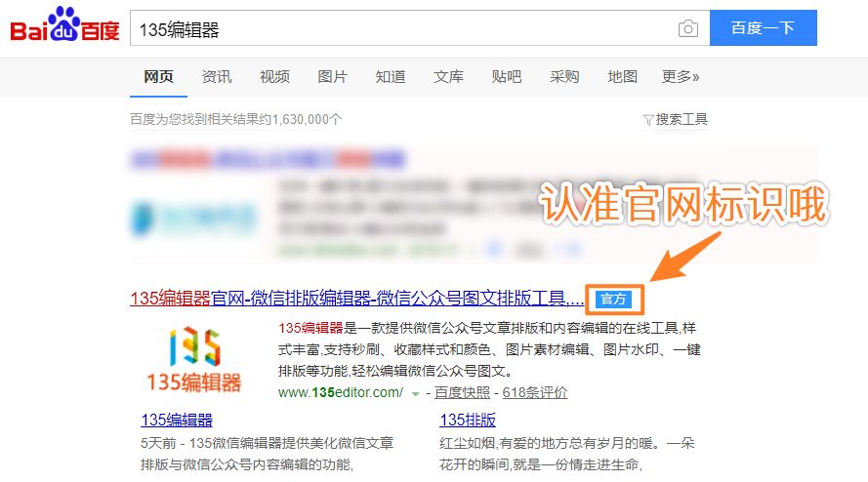Viewport: 868px width, 482px height.
Task: Click the result count text 1,630,000个
Action: pyautogui.click(x=308, y=120)
